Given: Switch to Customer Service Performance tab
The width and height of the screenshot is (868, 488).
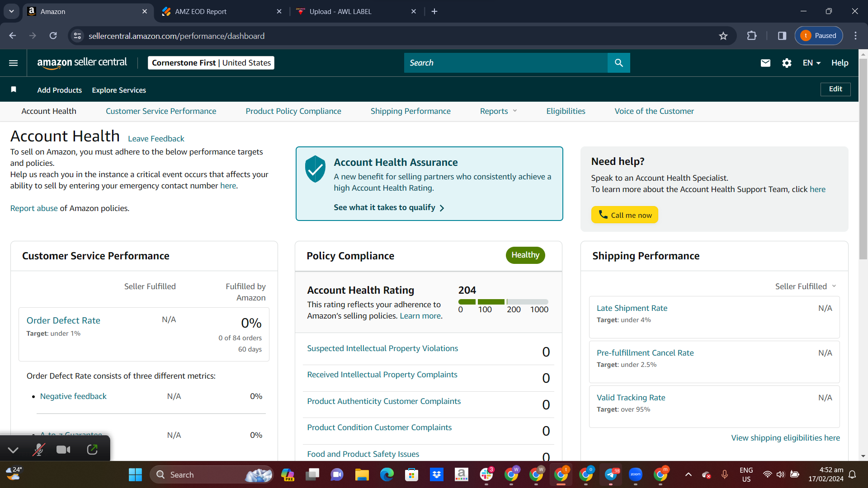Looking at the screenshot, I should 161,111.
